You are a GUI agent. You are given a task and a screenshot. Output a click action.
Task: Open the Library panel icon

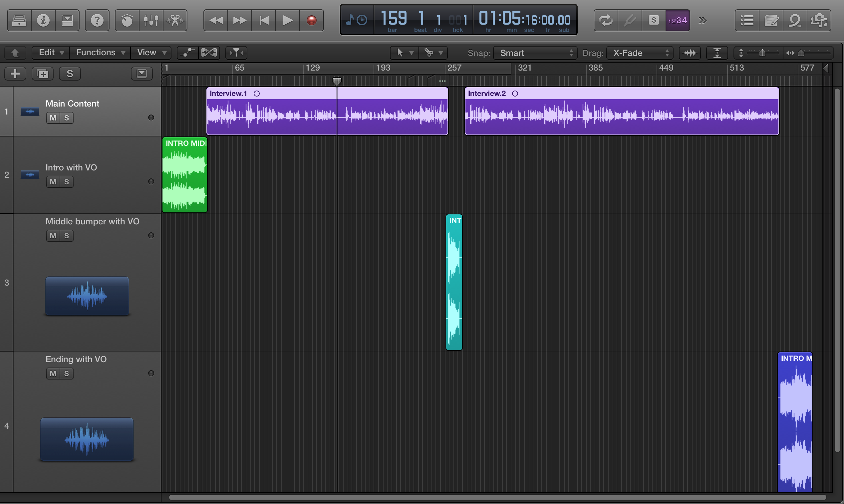[19, 20]
